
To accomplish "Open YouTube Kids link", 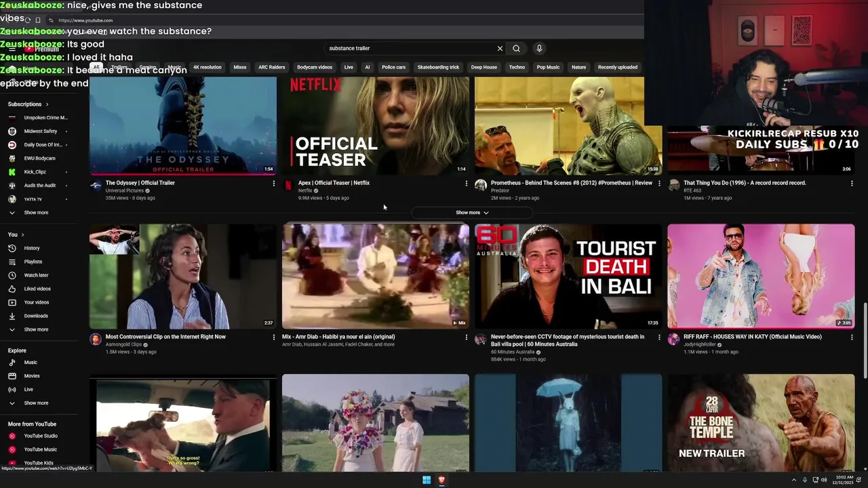I will coord(39,463).
